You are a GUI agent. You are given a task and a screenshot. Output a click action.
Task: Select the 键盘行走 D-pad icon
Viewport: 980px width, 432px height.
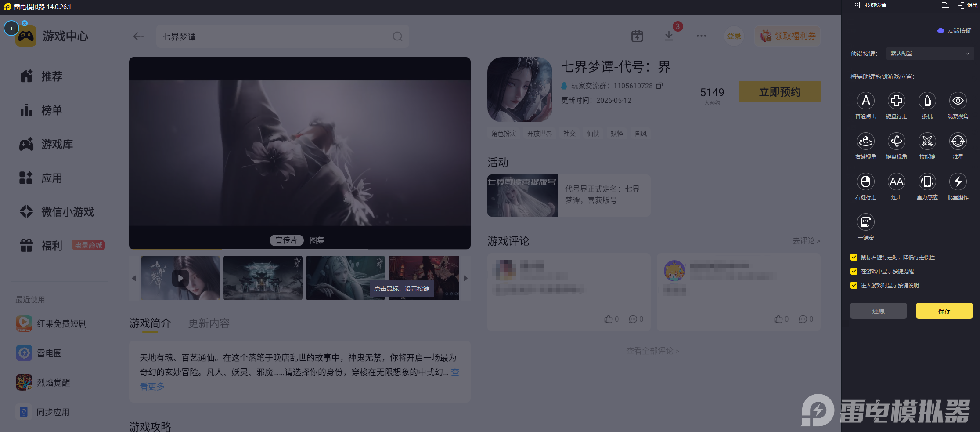[896, 101]
